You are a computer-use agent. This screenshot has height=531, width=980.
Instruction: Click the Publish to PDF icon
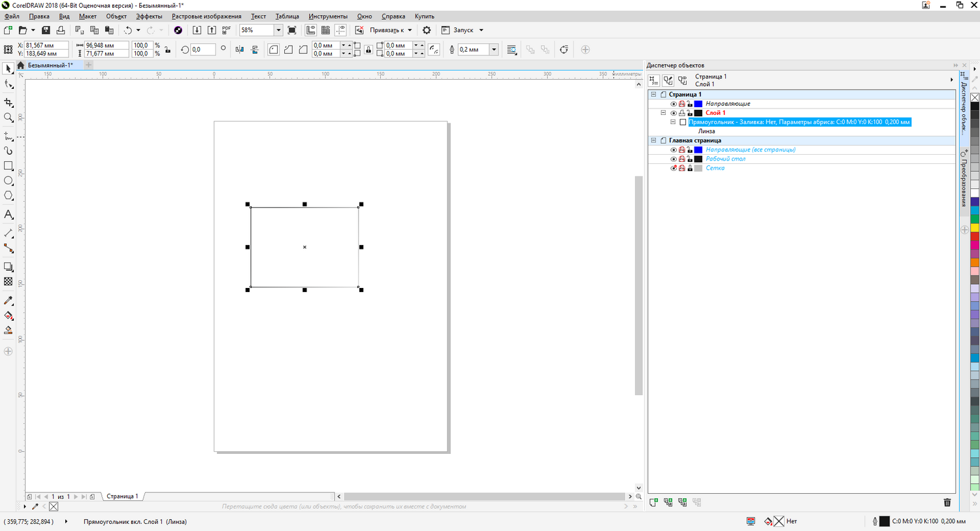point(226,30)
